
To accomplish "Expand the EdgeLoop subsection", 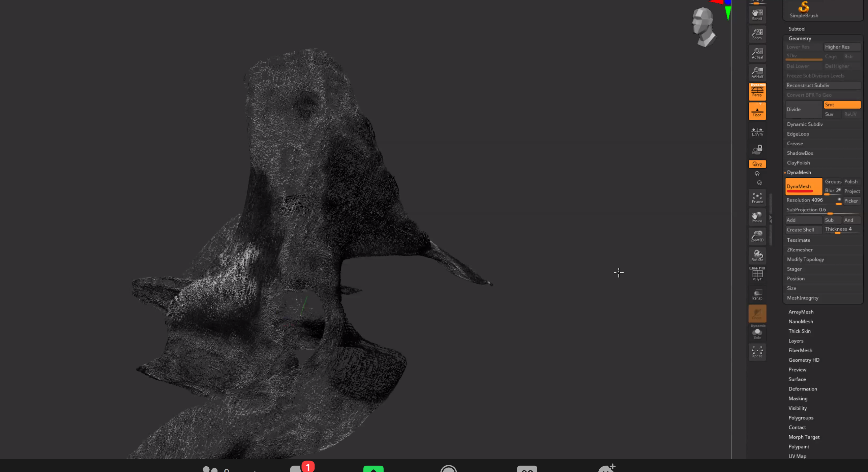I will [798, 134].
